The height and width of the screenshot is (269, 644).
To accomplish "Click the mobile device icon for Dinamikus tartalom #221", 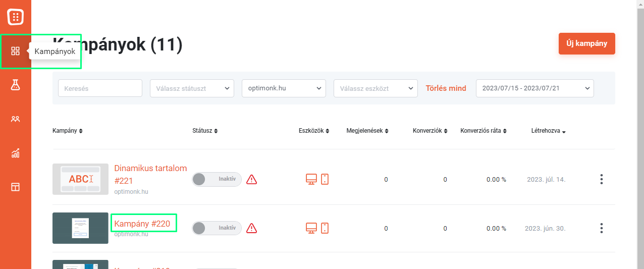I will (325, 179).
